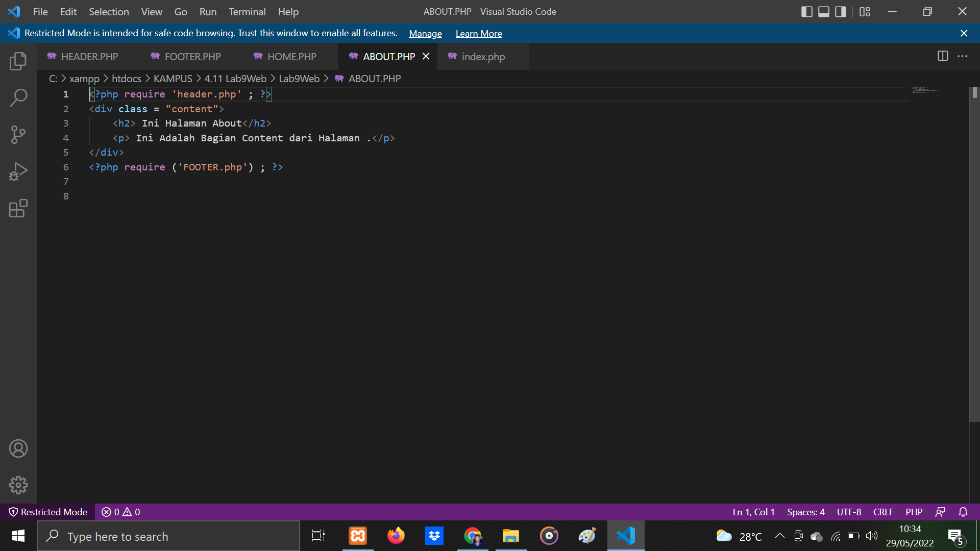
Task: Open the Terminal menu
Action: click(x=247, y=11)
